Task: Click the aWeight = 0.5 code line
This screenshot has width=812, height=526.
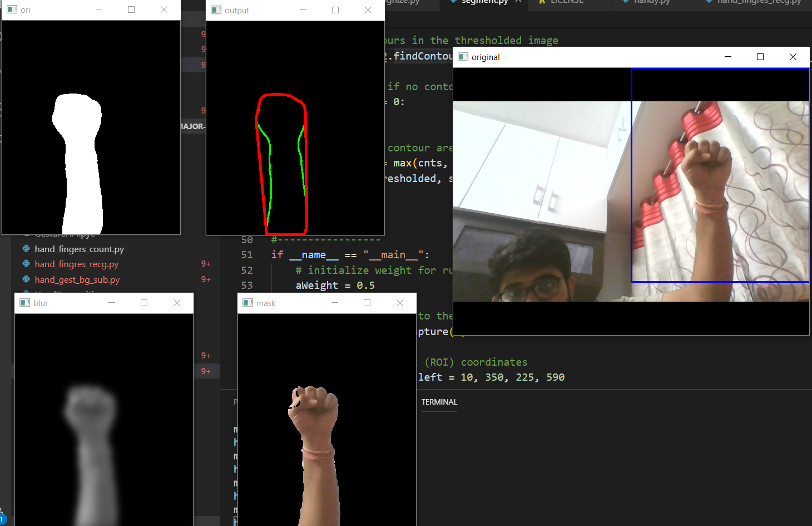Action: click(x=335, y=286)
